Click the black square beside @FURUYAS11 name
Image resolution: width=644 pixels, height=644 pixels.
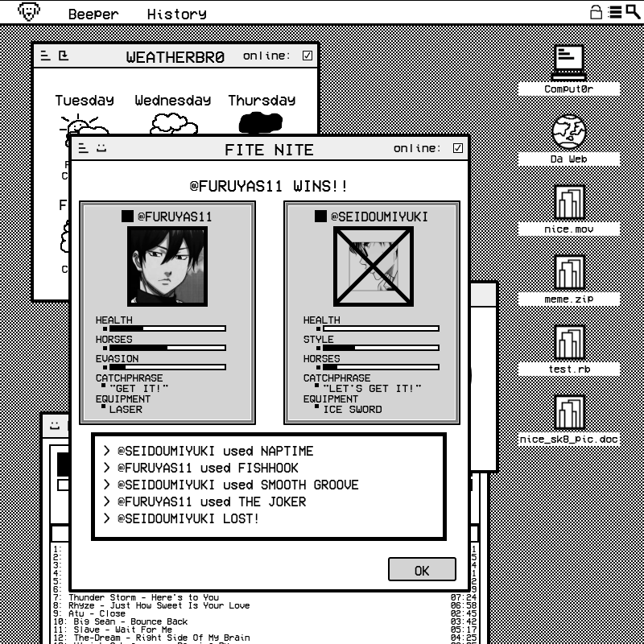pyautogui.click(x=127, y=216)
